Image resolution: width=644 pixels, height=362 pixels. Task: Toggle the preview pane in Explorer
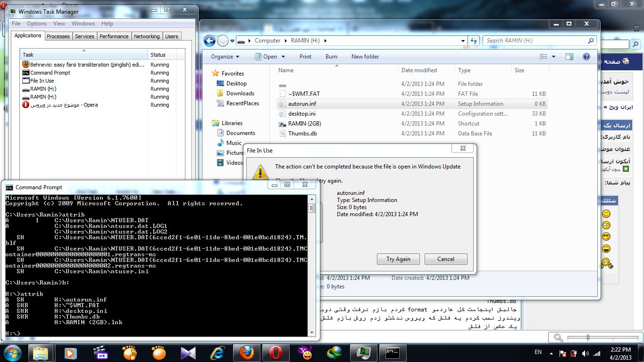[569, 57]
